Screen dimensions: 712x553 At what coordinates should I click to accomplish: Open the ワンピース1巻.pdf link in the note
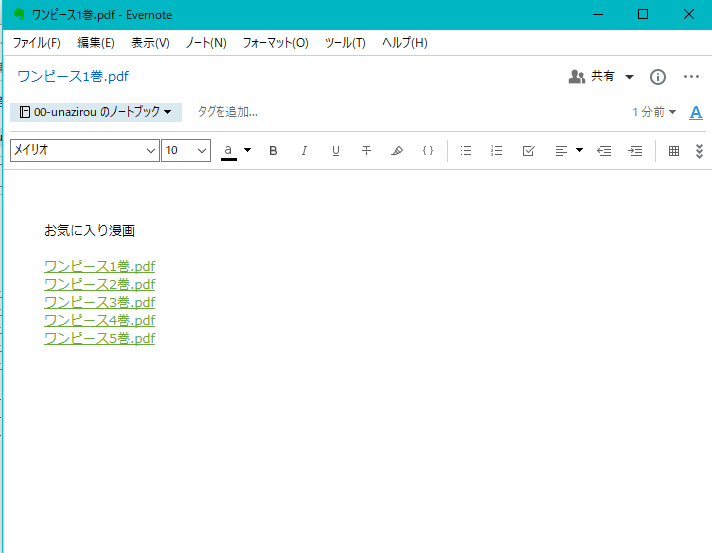[99, 266]
